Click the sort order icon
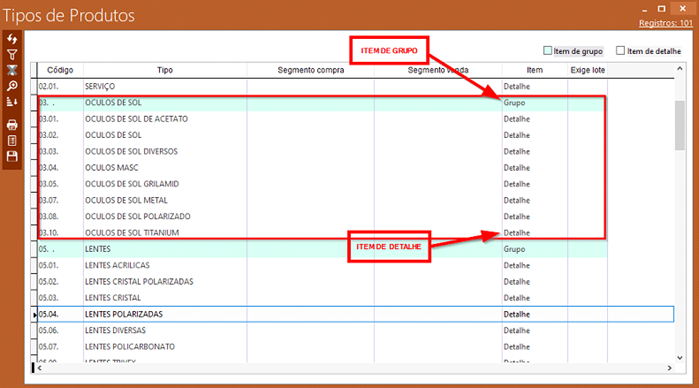The image size is (699, 388). [x=12, y=102]
